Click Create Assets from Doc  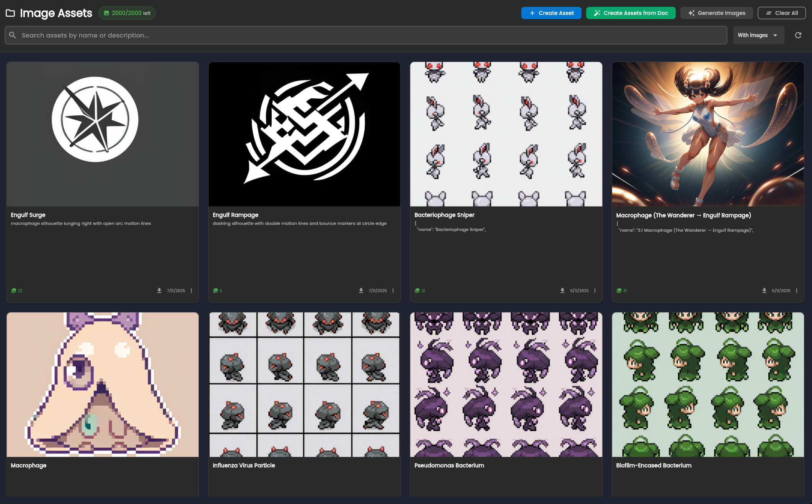630,13
